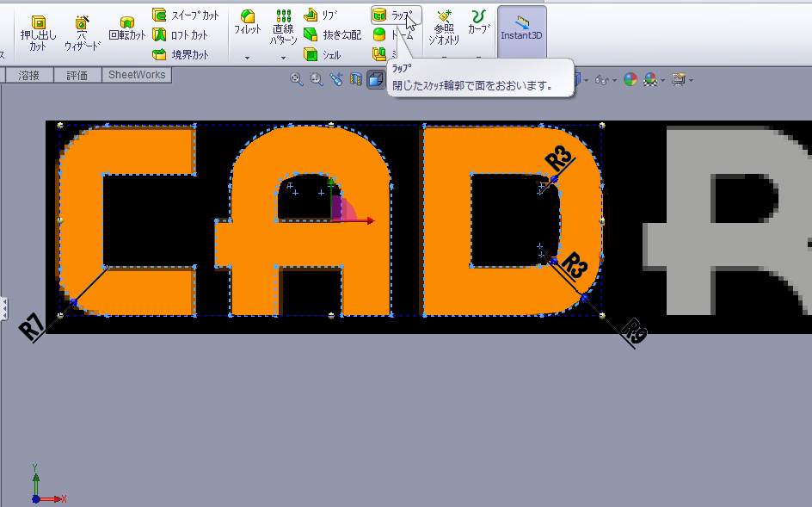This screenshot has width=812, height=507.
Task: Select the ロフトカット lofted cut tool
Action: [x=181, y=34]
